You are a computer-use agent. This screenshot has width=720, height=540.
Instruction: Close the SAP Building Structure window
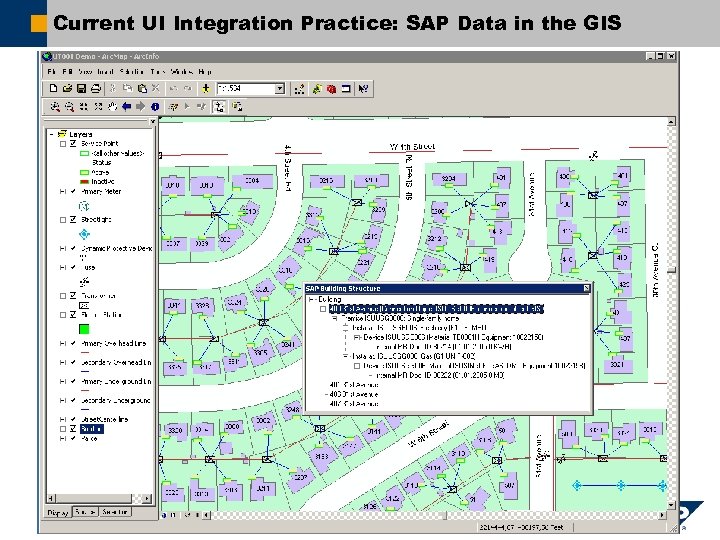586,288
